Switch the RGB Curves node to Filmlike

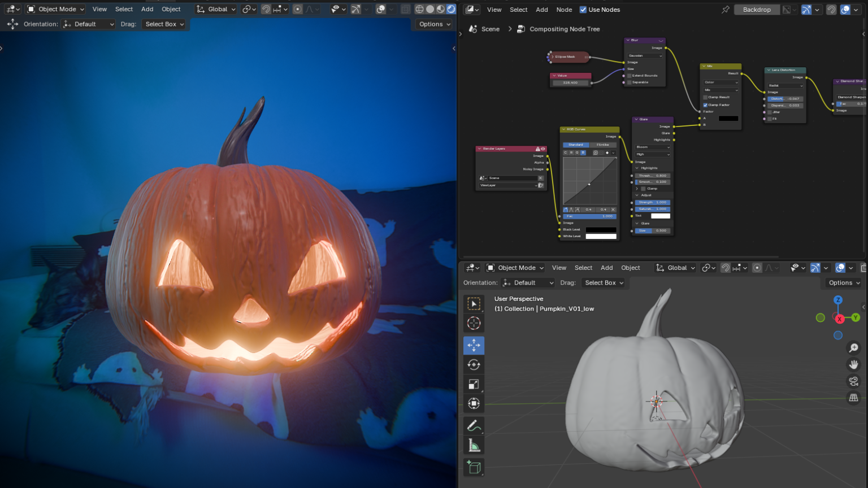[602, 145]
